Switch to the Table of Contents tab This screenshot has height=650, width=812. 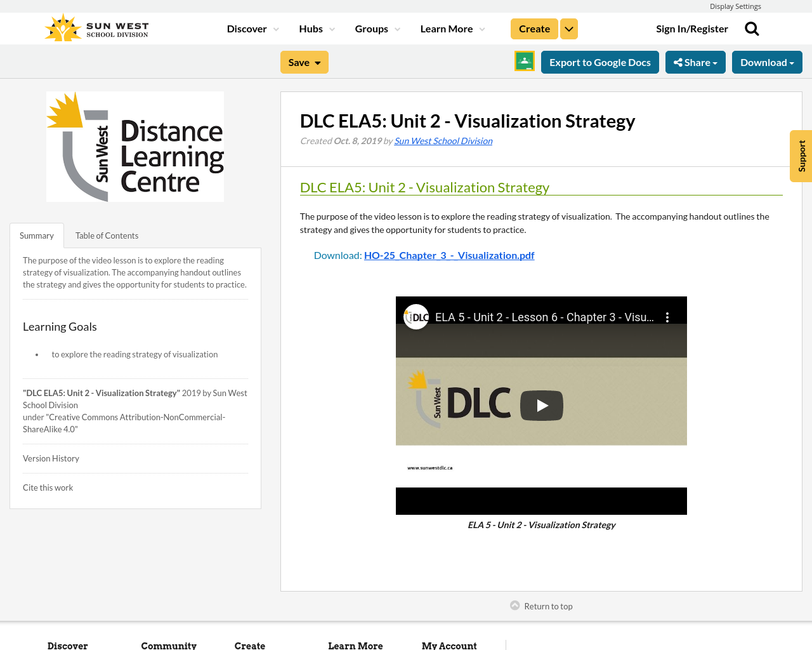coord(107,235)
